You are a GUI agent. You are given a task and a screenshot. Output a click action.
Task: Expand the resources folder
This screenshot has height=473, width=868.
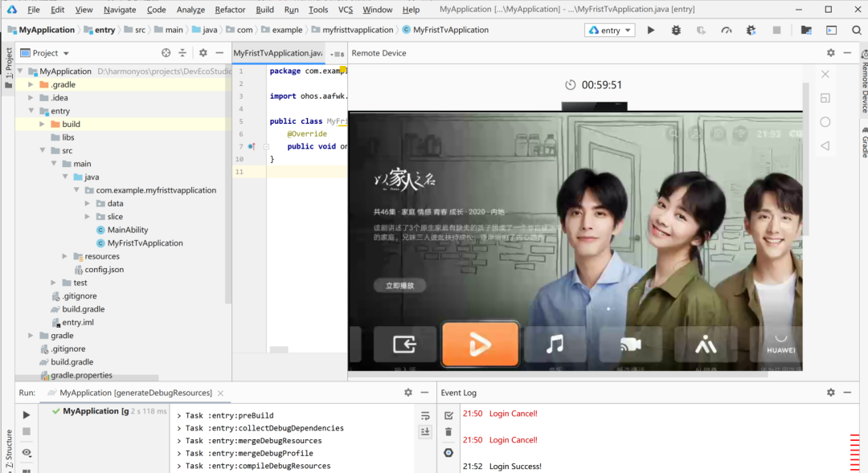click(x=65, y=256)
